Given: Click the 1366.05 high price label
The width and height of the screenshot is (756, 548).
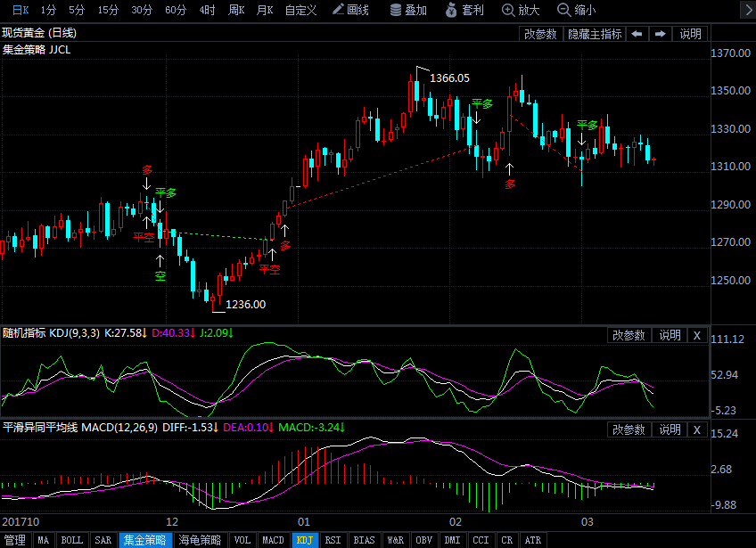Looking at the screenshot, I should pos(449,78).
